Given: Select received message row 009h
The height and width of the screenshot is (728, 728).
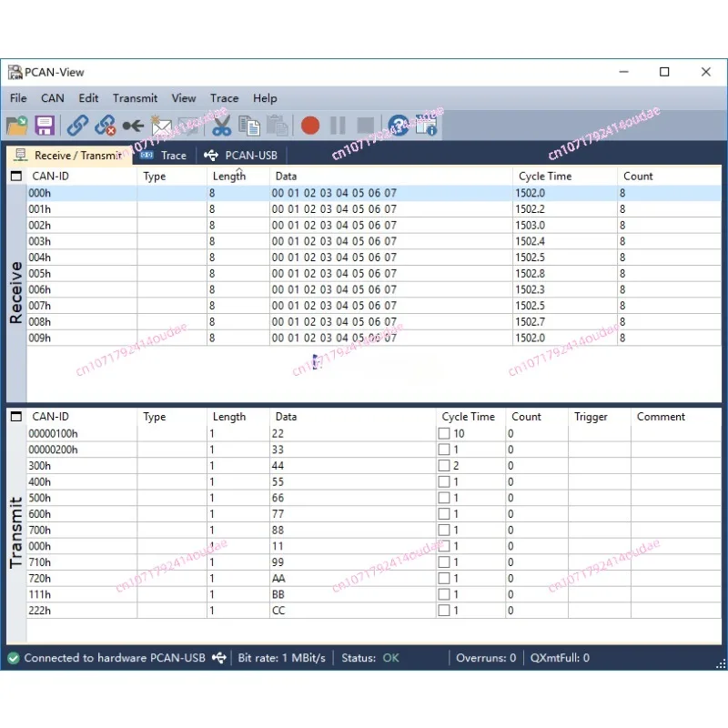Looking at the screenshot, I should (x=374, y=338).
